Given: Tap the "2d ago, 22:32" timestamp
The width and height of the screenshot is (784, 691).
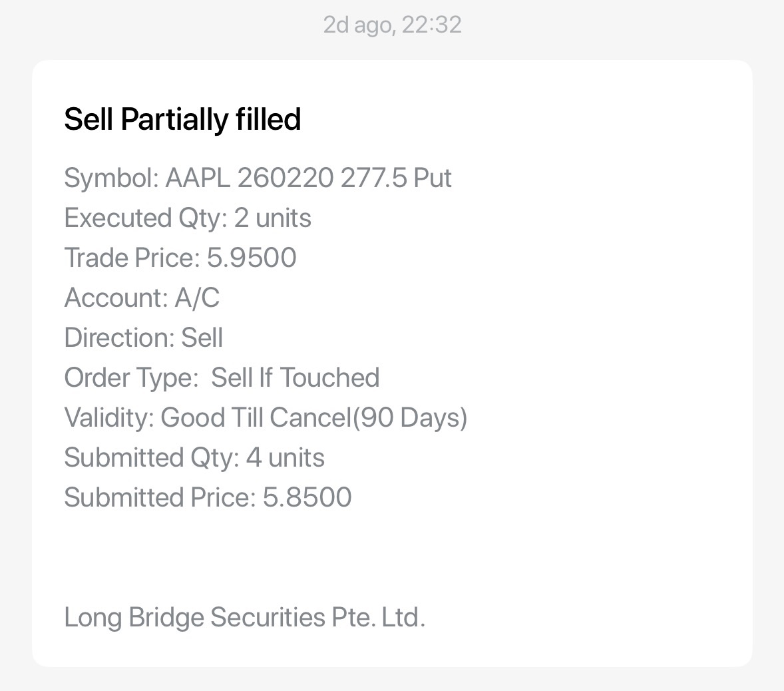Looking at the screenshot, I should tap(392, 25).
